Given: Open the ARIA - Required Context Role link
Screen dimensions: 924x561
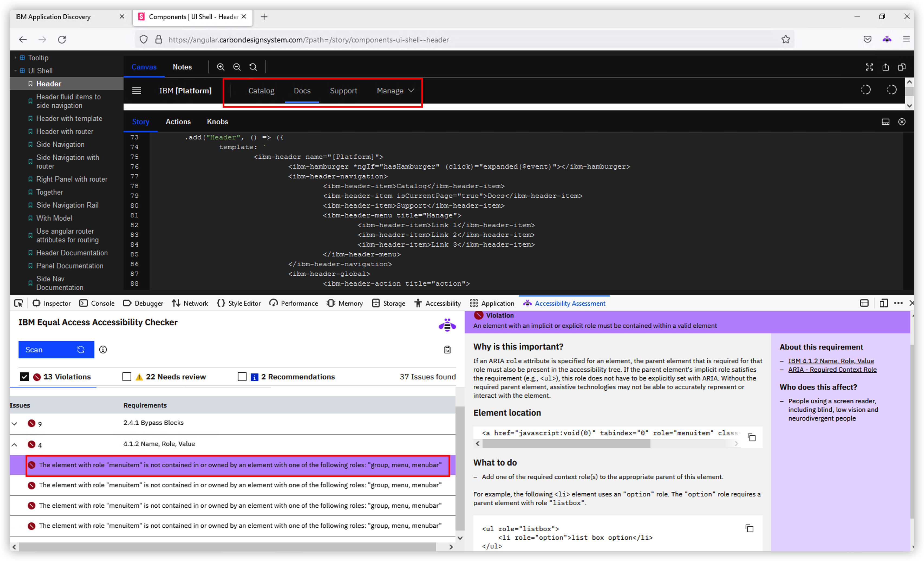Looking at the screenshot, I should coord(833,370).
